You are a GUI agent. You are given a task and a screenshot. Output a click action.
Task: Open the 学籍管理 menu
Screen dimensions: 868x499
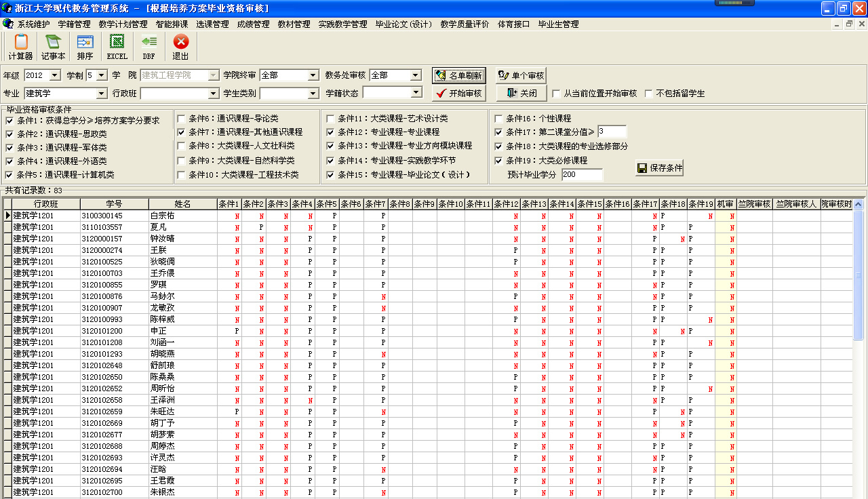click(74, 24)
